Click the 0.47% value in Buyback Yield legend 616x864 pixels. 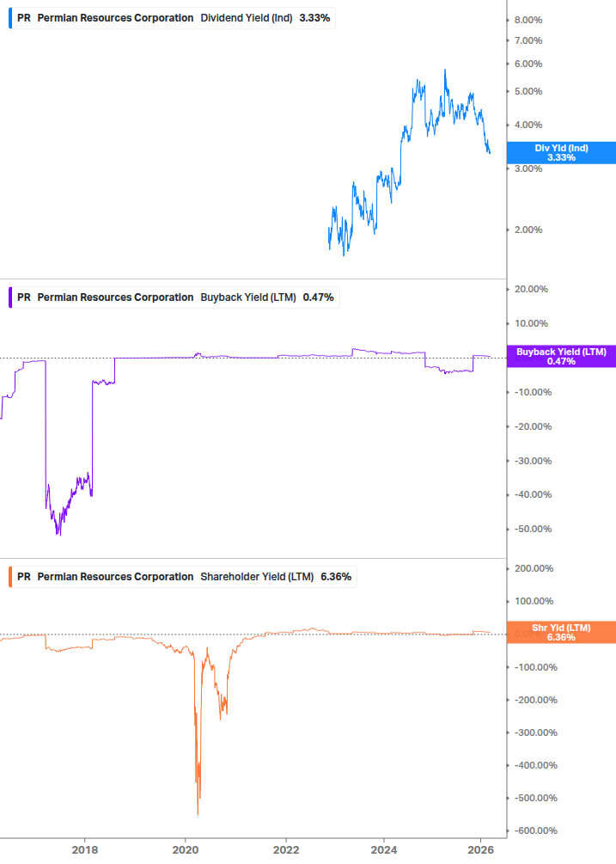point(318,297)
